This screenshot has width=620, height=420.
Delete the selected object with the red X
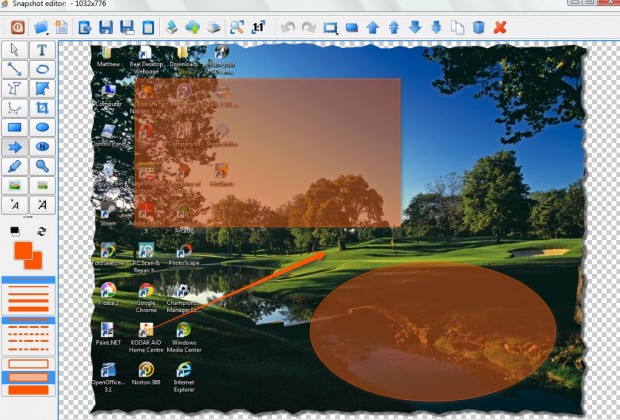[x=500, y=28]
